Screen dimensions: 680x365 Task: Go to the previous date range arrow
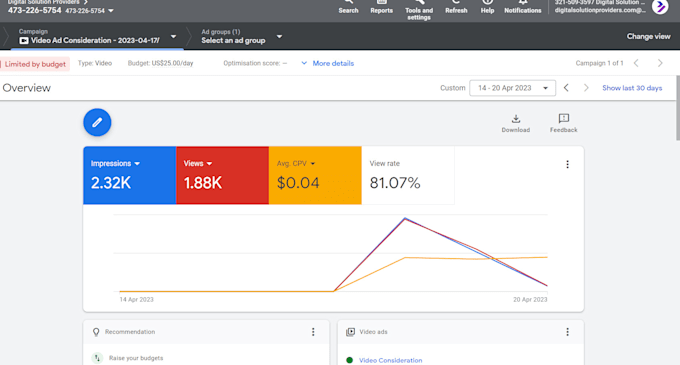(x=566, y=88)
